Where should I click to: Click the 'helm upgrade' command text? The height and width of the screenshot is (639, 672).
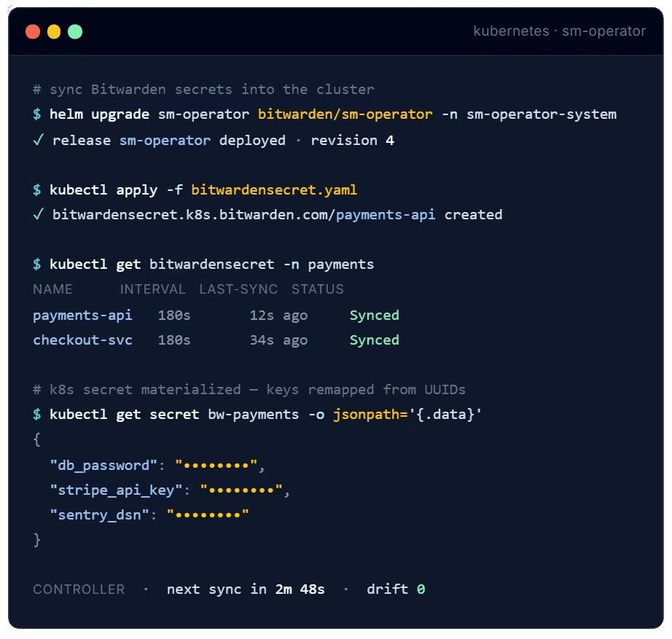tap(99, 114)
